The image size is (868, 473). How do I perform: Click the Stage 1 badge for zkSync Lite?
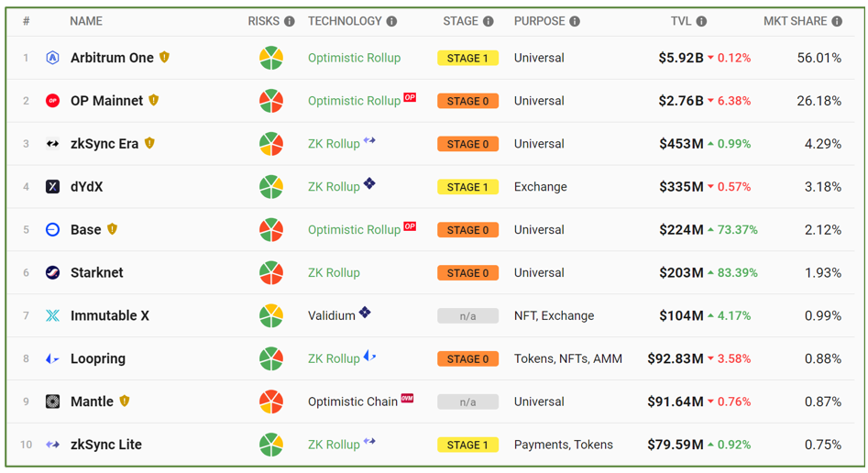click(x=467, y=445)
